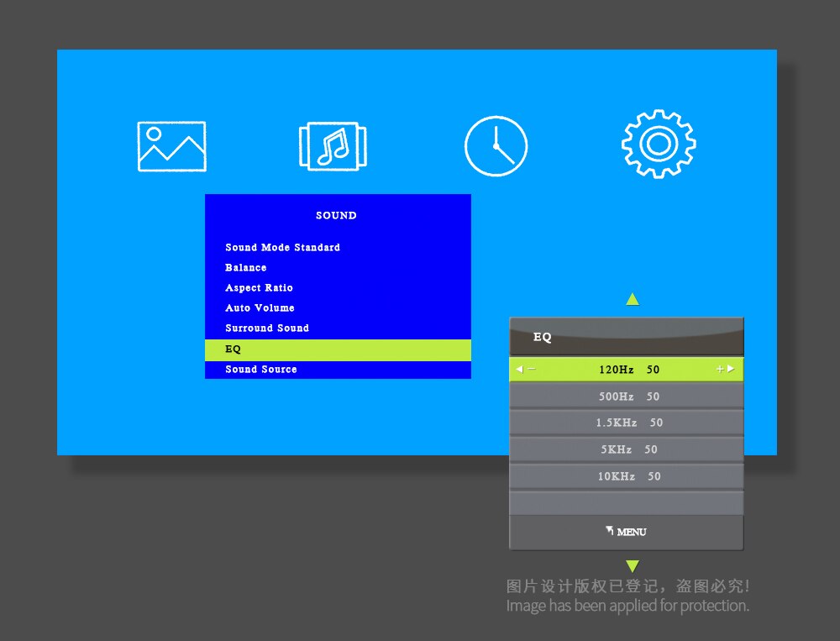Click the green up triangle above EQ
840x641 pixels.
(633, 299)
